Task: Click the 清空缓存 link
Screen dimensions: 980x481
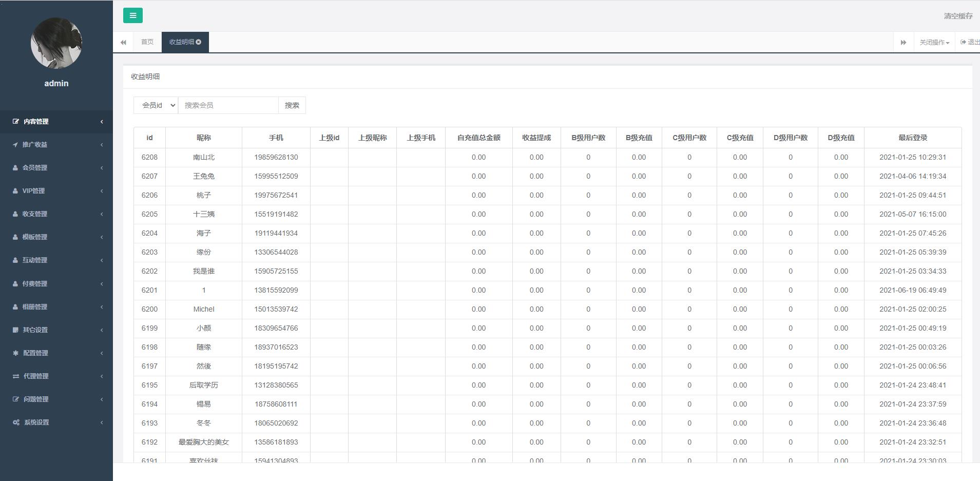Action: 957,16
